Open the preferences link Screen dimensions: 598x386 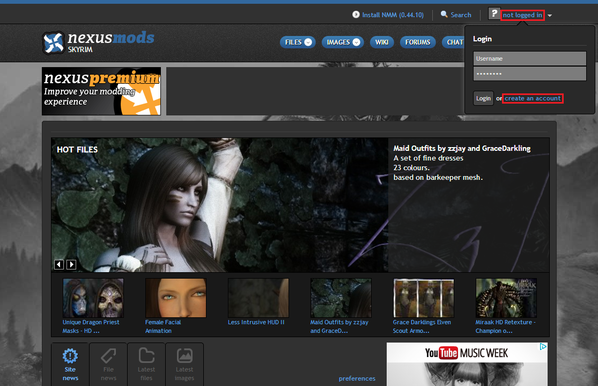point(357,378)
